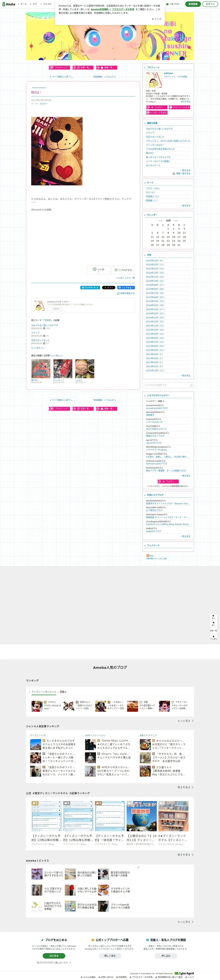The width and height of the screenshot is (220, 980).
Task: Open the 2015年03月 ( 8 ) archive
Action: click(x=154, y=261)
